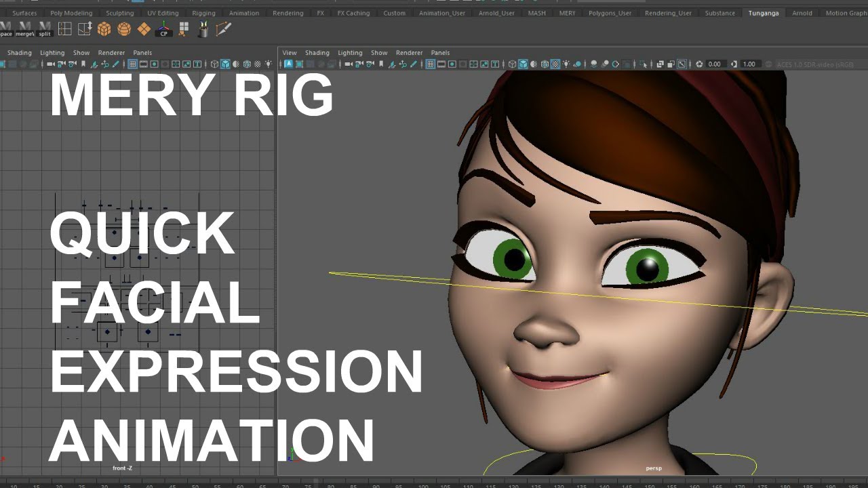Click the exposure icon beside the 0.00 field

(699, 64)
